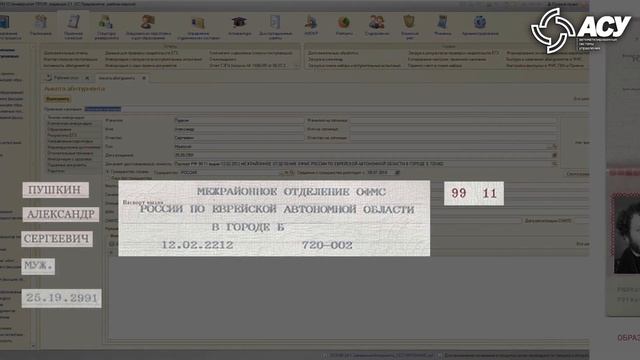Open the Дополнительные отчеты link
Viewport: 640px width, 360px height.
pyautogui.click(x=66, y=53)
